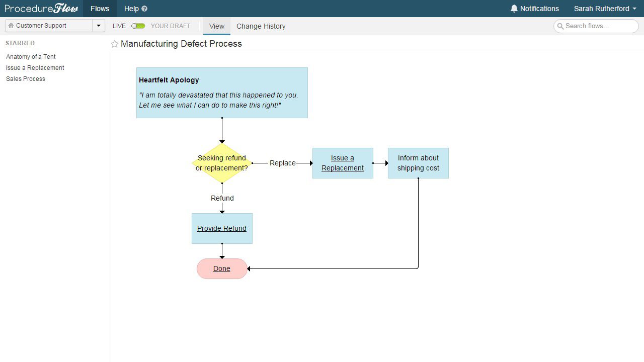
Task: Open the Issue a Replacement flowchart node
Action: click(343, 163)
